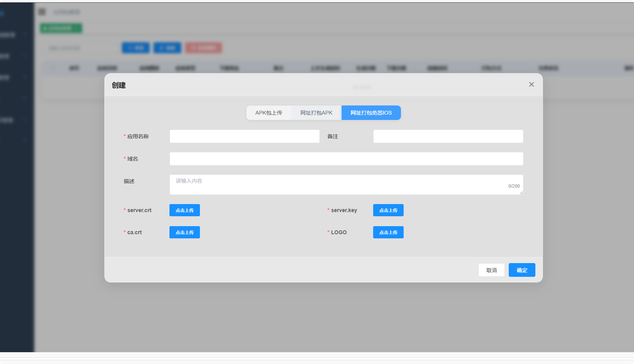The height and width of the screenshot is (364, 634).
Task: Focus the 应用名称 input field
Action: coord(244,136)
